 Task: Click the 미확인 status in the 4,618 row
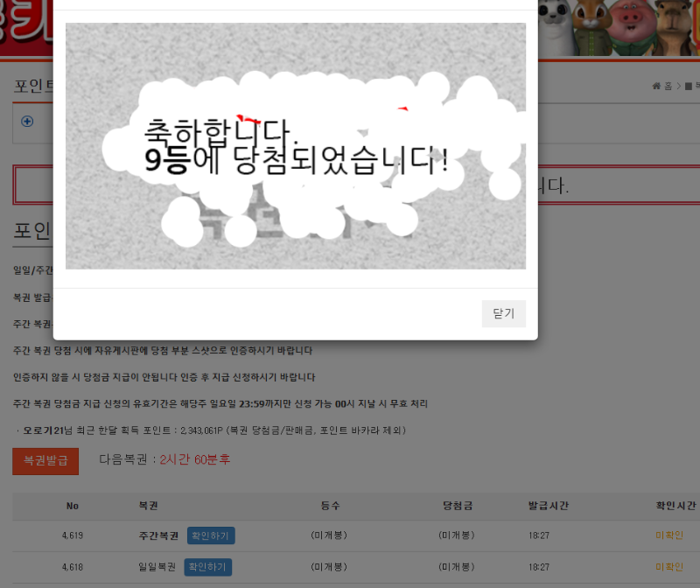coord(669,567)
